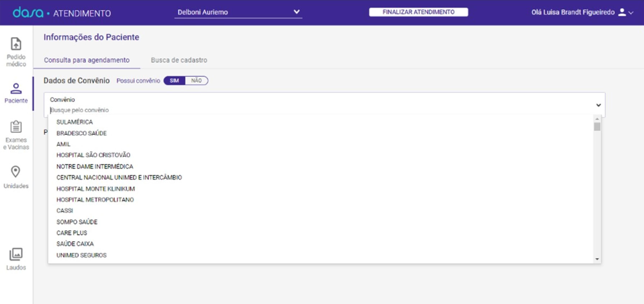Viewport: 644px width, 304px height.
Task: Select SAÚDE CAIXA option
Action: 321,244
